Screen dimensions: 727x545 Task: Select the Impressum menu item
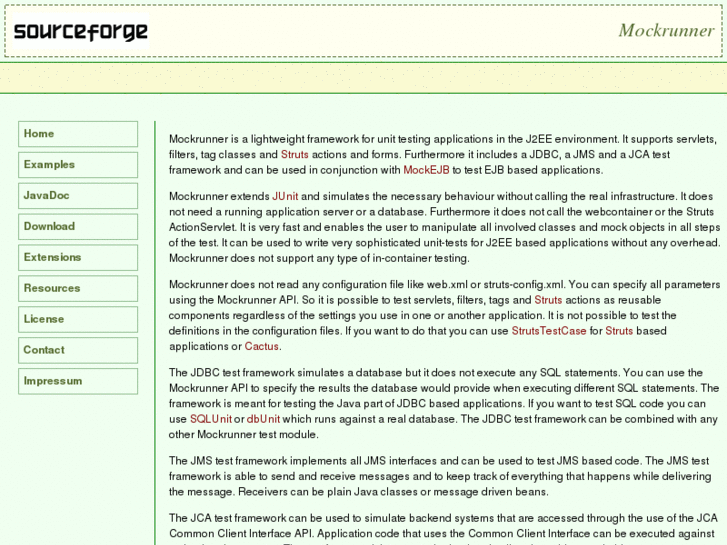tap(78, 381)
